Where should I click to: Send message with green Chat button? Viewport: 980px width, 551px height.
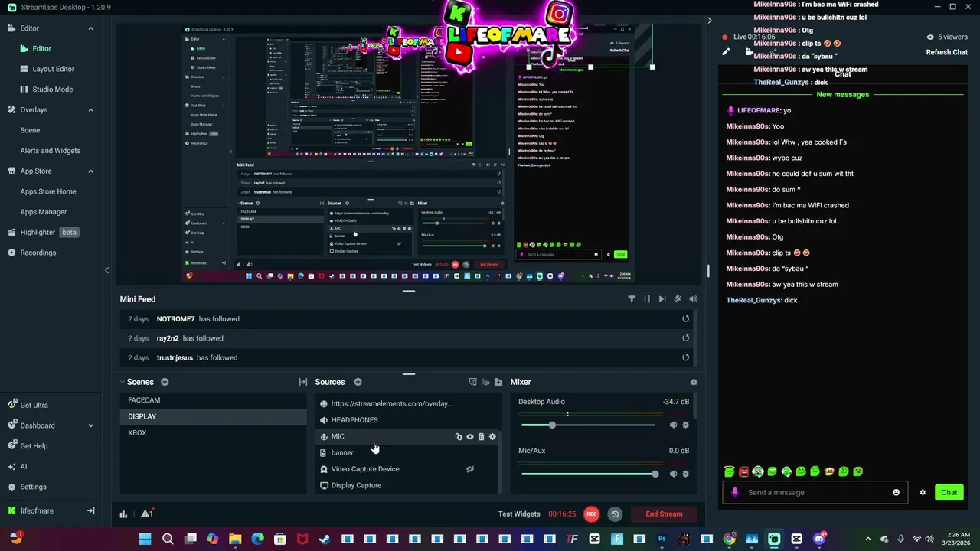point(949,493)
